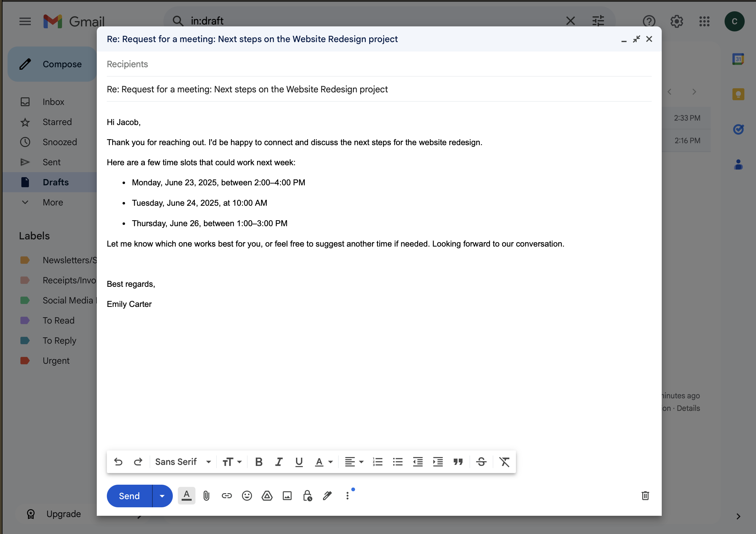
Task: Insert files using Google Drive icon
Action: point(267,496)
